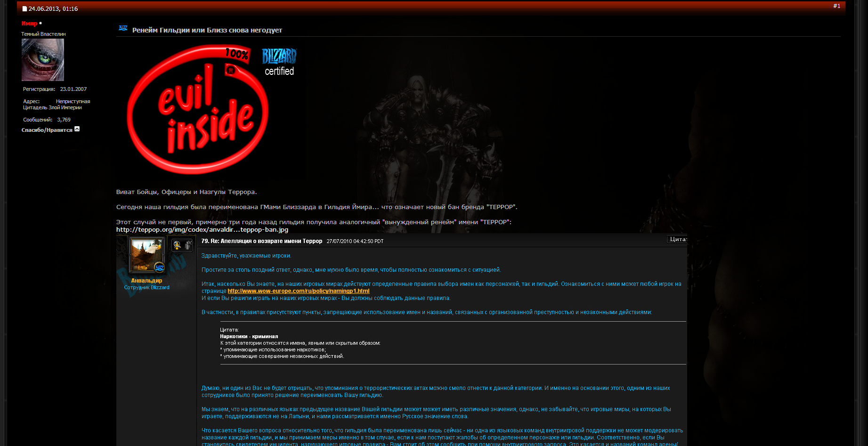The image size is (868, 446).
Task: Click the blue Blizz post icon beside the title
Action: (x=123, y=28)
